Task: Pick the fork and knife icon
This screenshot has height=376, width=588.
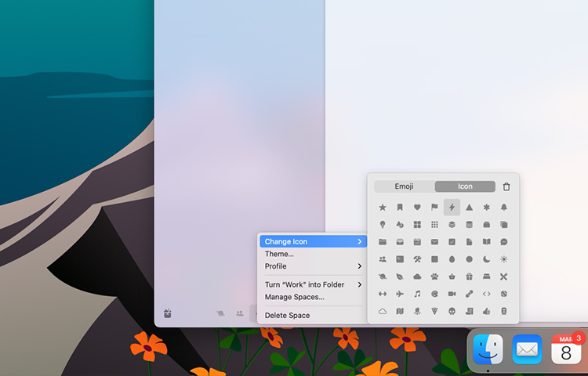Action: (x=503, y=277)
